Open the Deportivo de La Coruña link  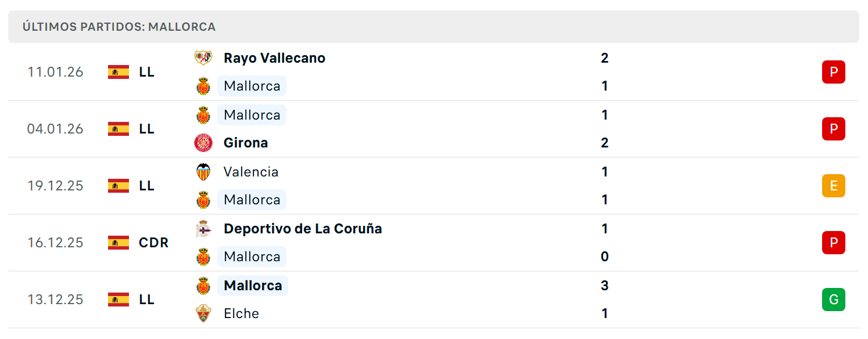click(x=303, y=229)
